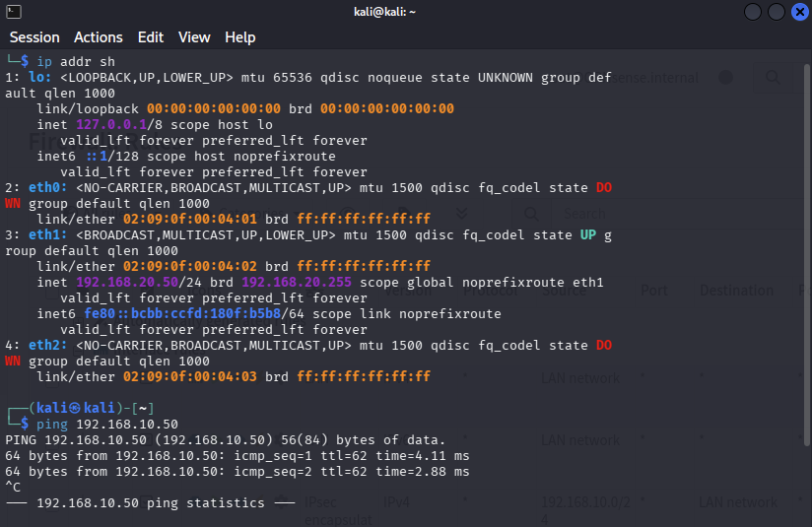Click the terminal's vertical scrollbar

pyautogui.click(x=807, y=254)
